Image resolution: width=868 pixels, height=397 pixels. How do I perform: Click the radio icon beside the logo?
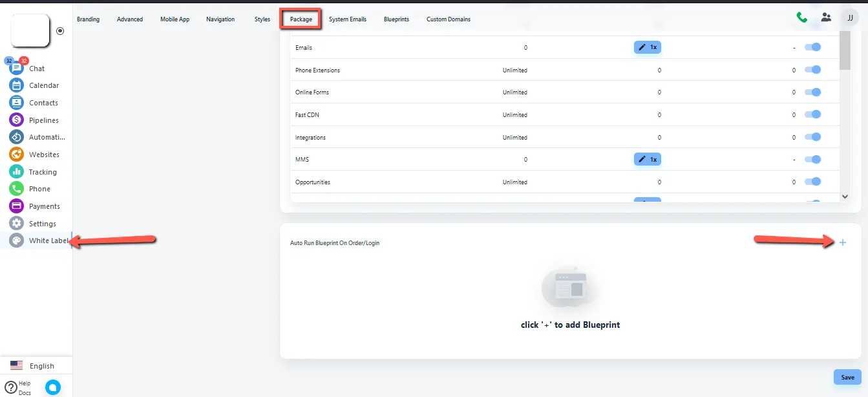(x=60, y=30)
